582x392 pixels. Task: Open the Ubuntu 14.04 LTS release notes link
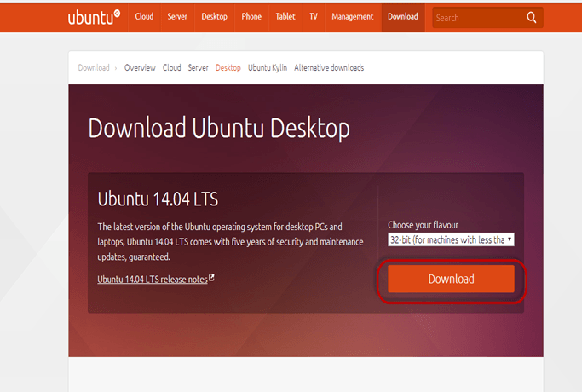(152, 280)
